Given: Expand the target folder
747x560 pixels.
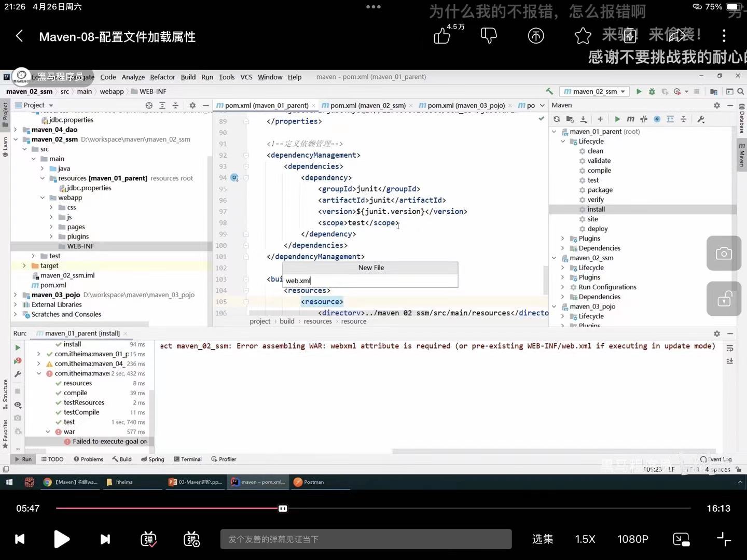Looking at the screenshot, I should click(x=24, y=265).
